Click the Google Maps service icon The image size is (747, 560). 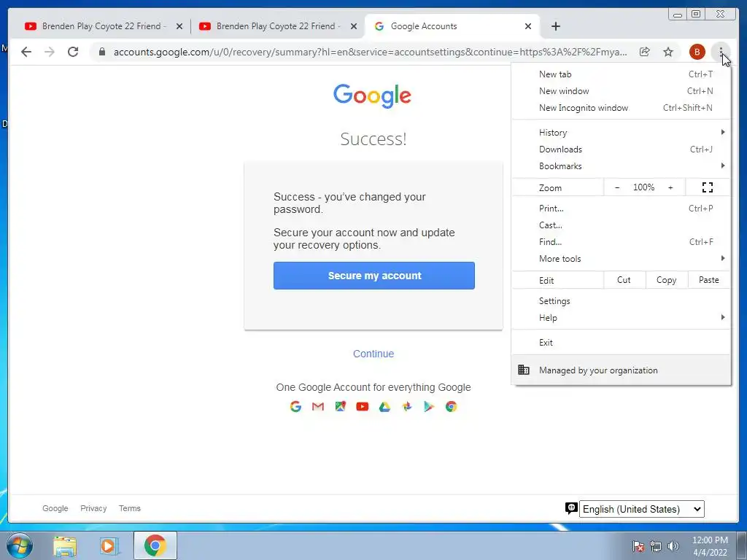(x=340, y=406)
